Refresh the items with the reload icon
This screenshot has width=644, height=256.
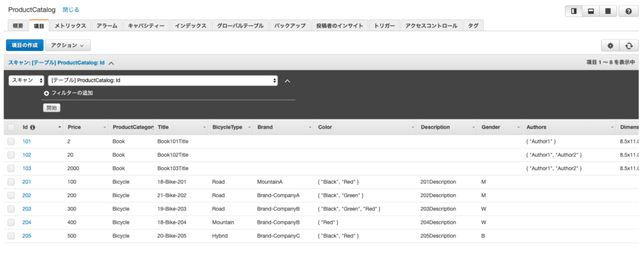coord(629,46)
